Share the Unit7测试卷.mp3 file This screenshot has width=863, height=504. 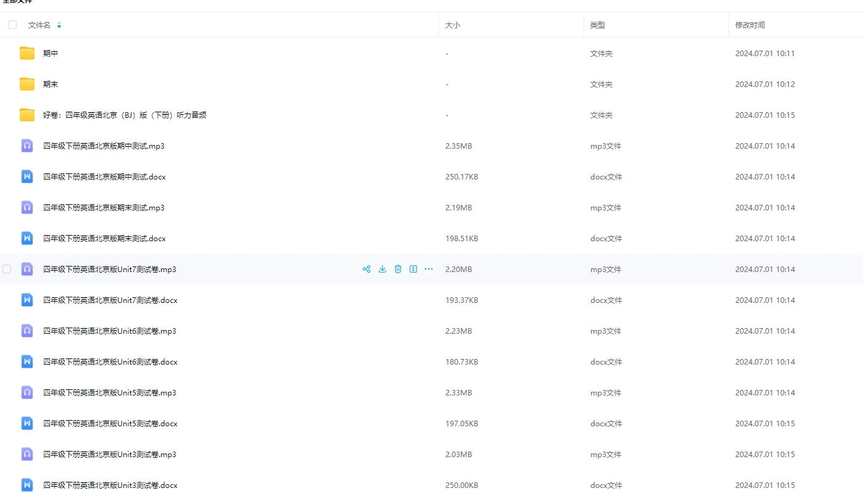click(366, 269)
